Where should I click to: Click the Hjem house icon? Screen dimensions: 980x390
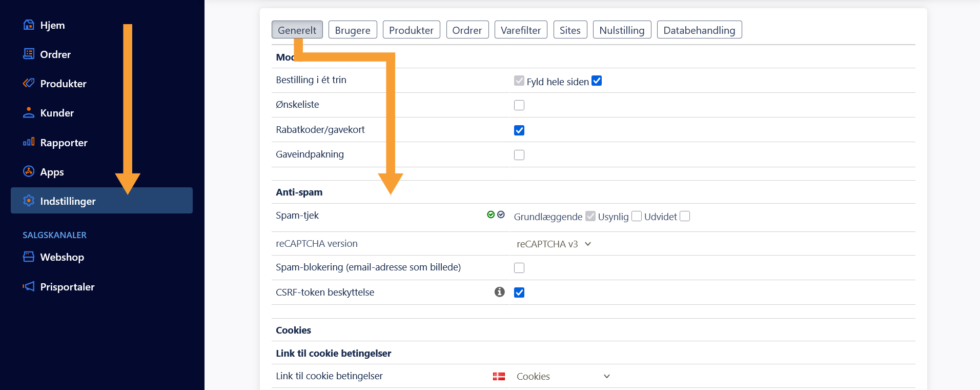[x=29, y=25]
